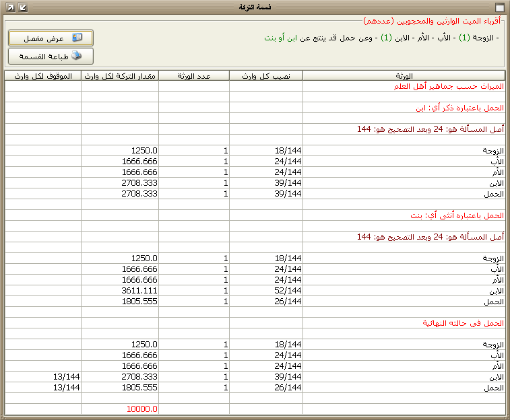
Task: Click the الورثة column header
Action: (x=404, y=76)
